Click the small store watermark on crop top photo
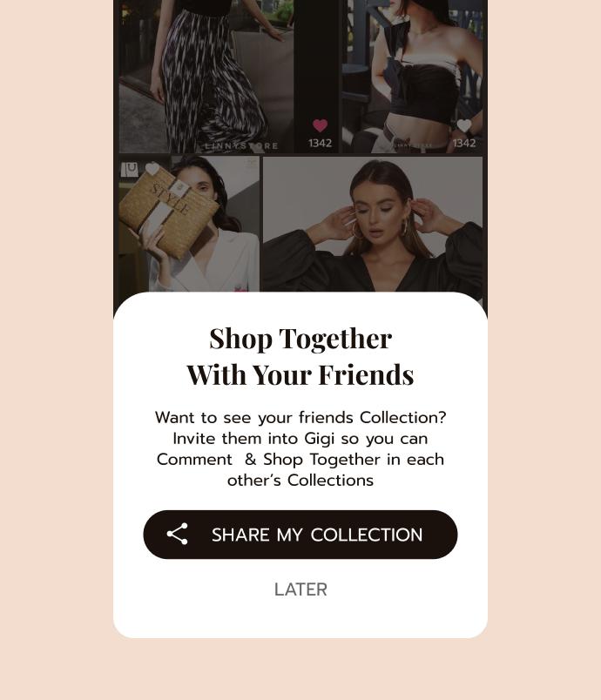The image size is (601, 700). pyautogui.click(x=413, y=145)
